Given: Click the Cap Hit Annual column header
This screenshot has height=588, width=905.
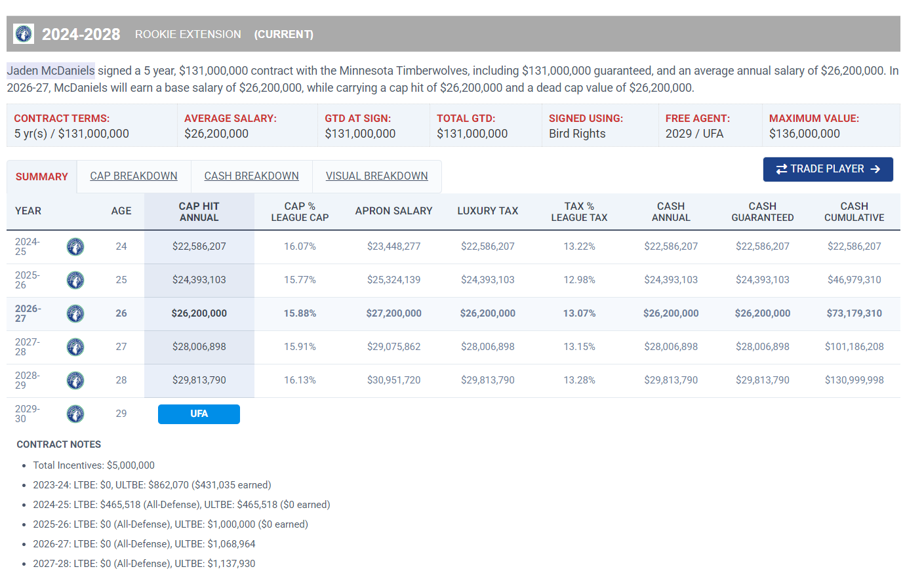Looking at the screenshot, I should (x=199, y=212).
